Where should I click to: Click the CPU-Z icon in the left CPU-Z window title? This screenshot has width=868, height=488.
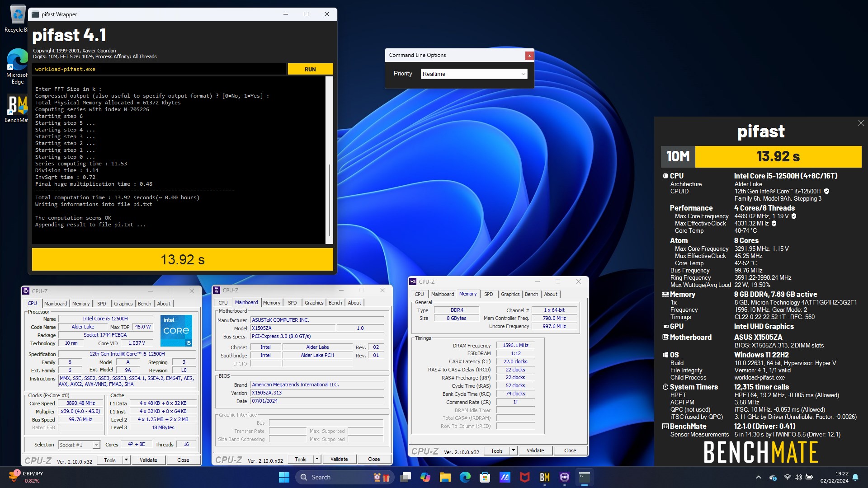click(x=26, y=291)
